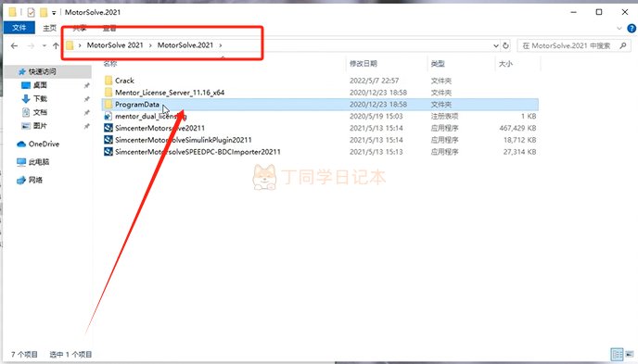Screen dimensions: 638x364
Task: Open 快速访问 in the sidebar
Action: tap(42, 71)
